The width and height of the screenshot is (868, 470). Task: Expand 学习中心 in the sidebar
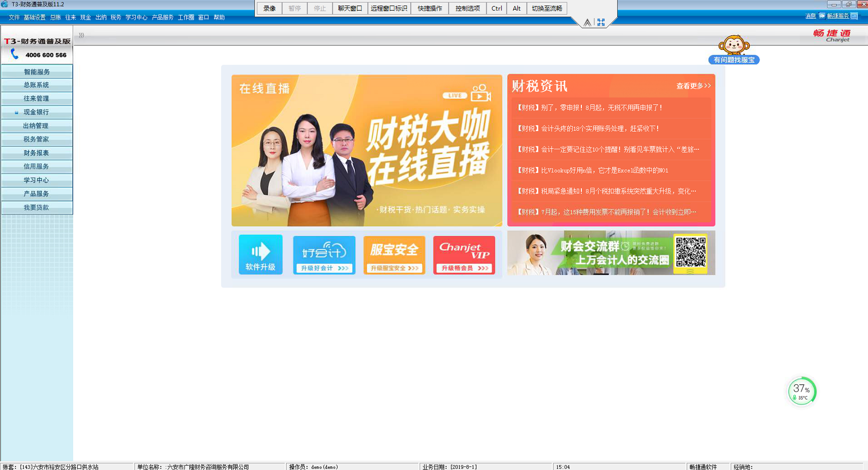[x=37, y=180]
